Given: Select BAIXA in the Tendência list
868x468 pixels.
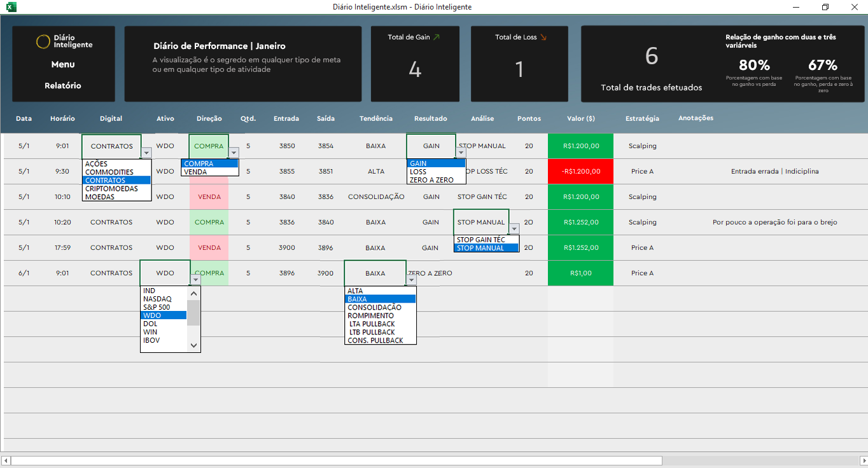Looking at the screenshot, I should click(x=381, y=299).
